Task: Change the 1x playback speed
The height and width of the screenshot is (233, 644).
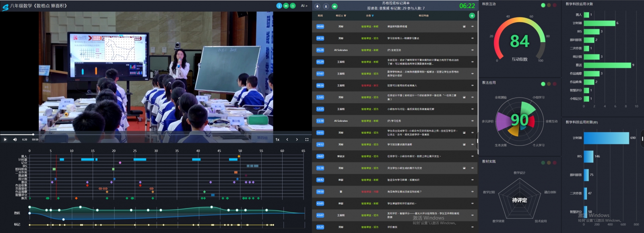Action: coord(277,139)
